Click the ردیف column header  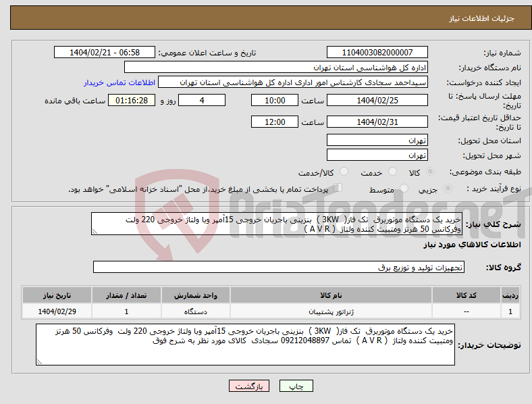[510, 295]
